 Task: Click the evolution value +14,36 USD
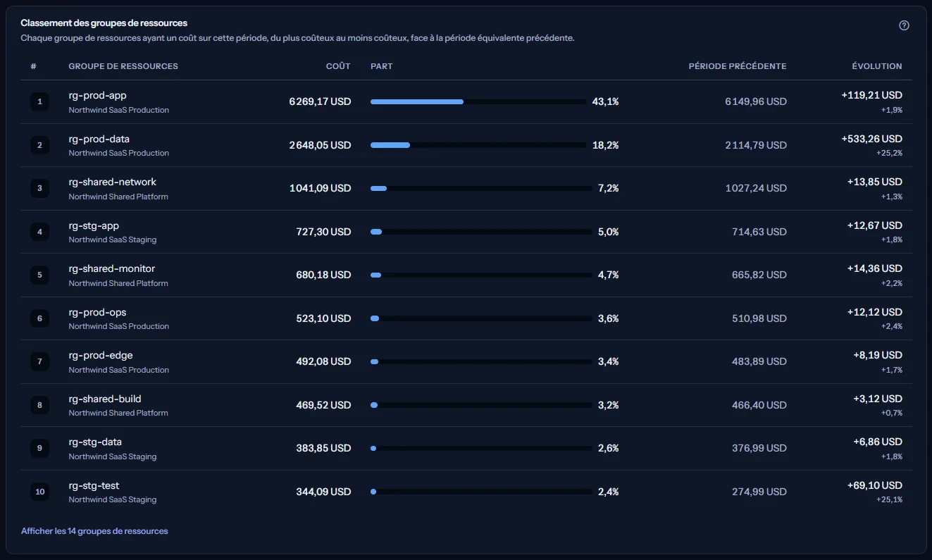[875, 268]
